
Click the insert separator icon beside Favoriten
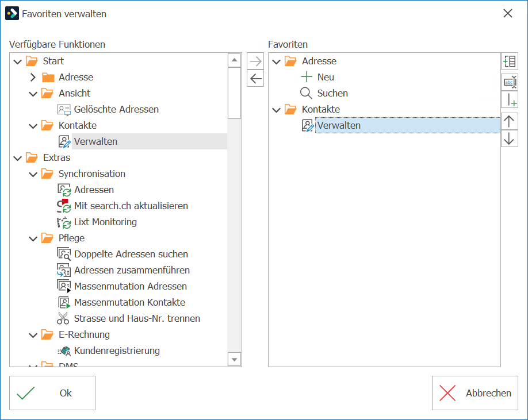510,99
